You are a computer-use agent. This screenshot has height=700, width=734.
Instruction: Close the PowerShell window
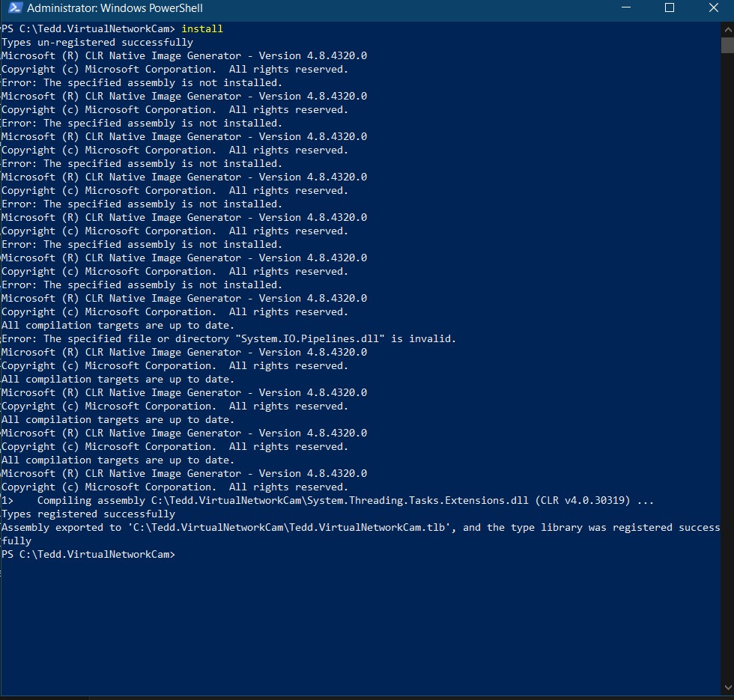[713, 8]
